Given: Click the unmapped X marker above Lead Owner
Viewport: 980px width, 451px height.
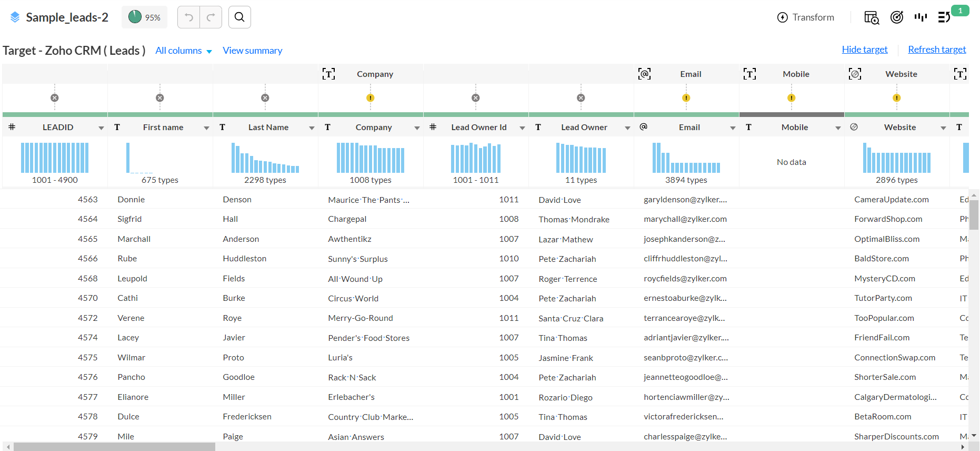Looking at the screenshot, I should pos(581,98).
